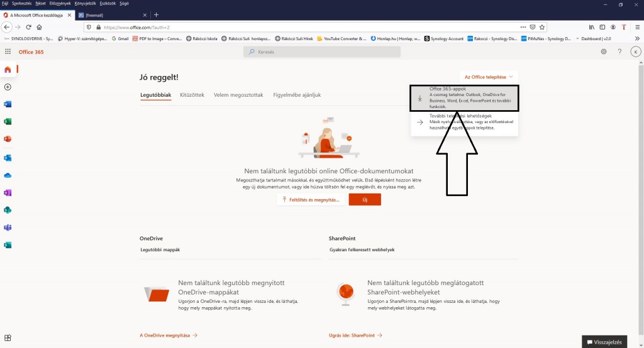Open All apps icon at sidebar bottom
Screen dimensions: 644x348
8,338
